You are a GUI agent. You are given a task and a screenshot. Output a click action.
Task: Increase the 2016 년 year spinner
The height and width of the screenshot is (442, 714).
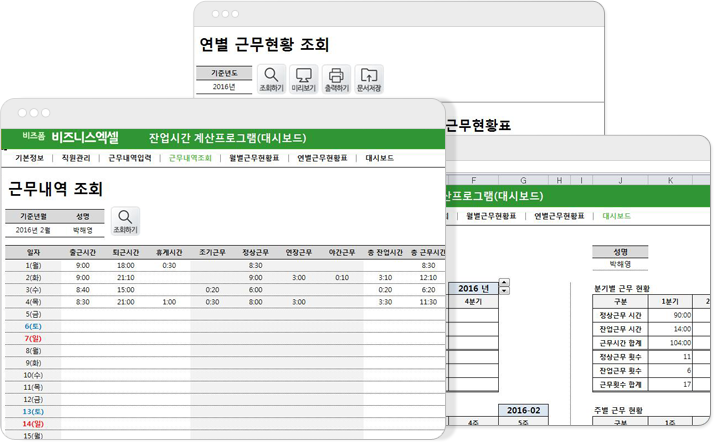pyautogui.click(x=504, y=282)
